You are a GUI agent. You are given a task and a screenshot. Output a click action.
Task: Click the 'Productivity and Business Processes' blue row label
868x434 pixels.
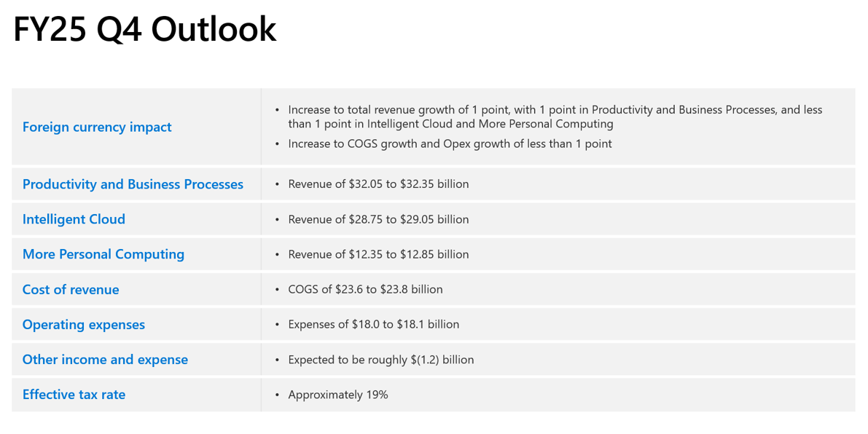click(133, 184)
